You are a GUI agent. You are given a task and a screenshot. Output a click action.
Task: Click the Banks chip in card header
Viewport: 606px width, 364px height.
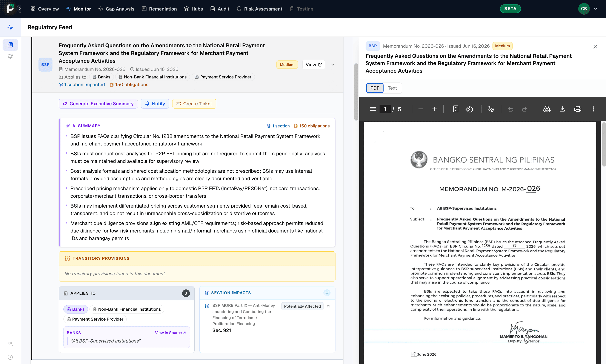[x=101, y=77]
